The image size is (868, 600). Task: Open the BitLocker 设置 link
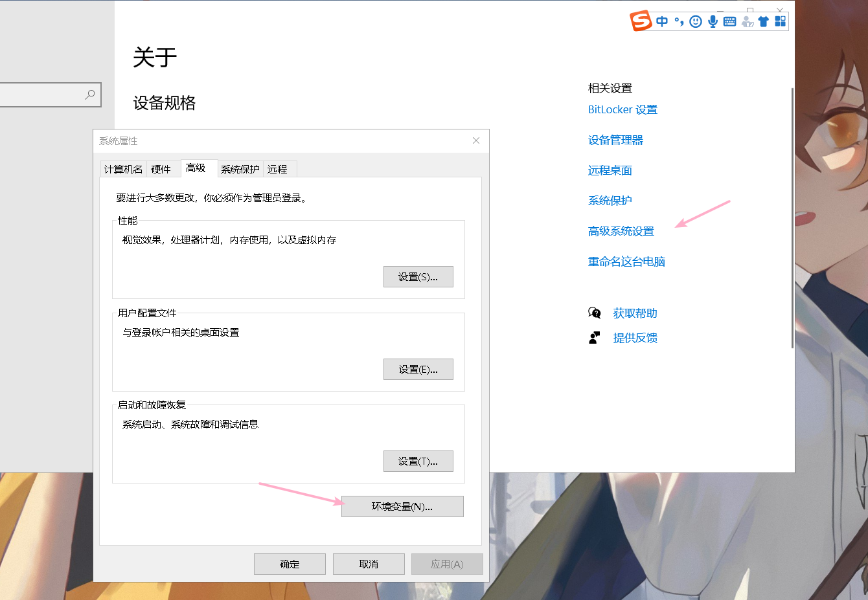[622, 109]
